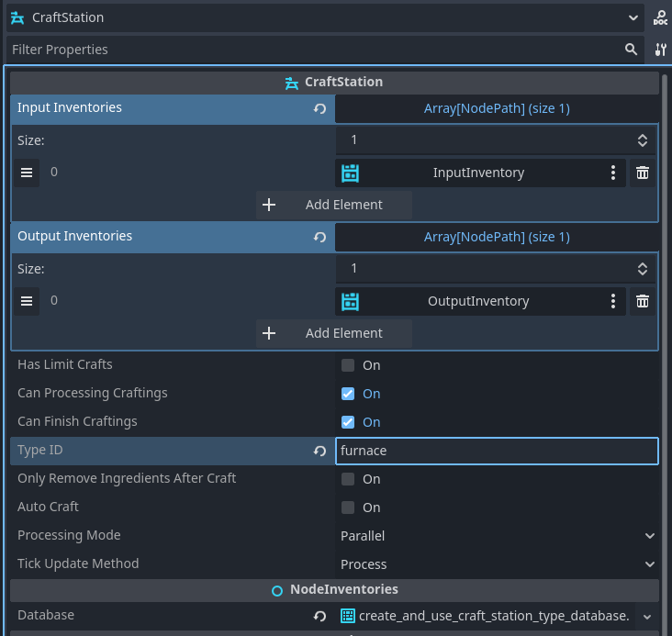672x636 pixels.
Task: Disable Can Finish Craftings checkbox
Action: [348, 422]
